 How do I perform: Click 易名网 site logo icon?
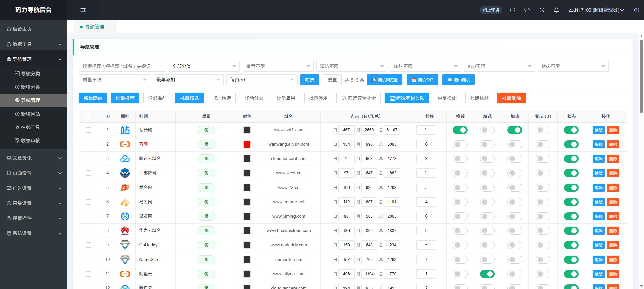tap(125, 202)
